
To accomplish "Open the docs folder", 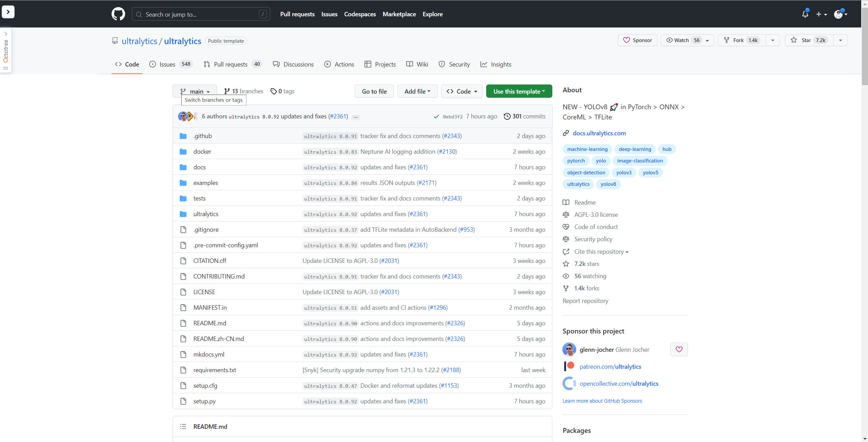I will (199, 167).
